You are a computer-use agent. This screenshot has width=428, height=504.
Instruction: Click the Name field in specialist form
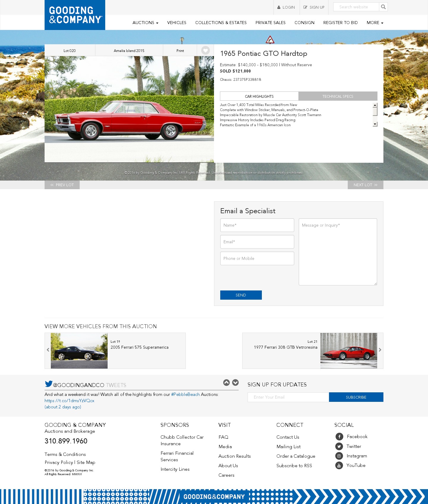257,225
